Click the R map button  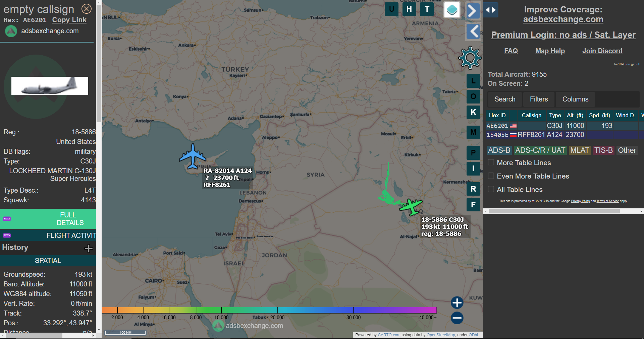pyautogui.click(x=473, y=189)
